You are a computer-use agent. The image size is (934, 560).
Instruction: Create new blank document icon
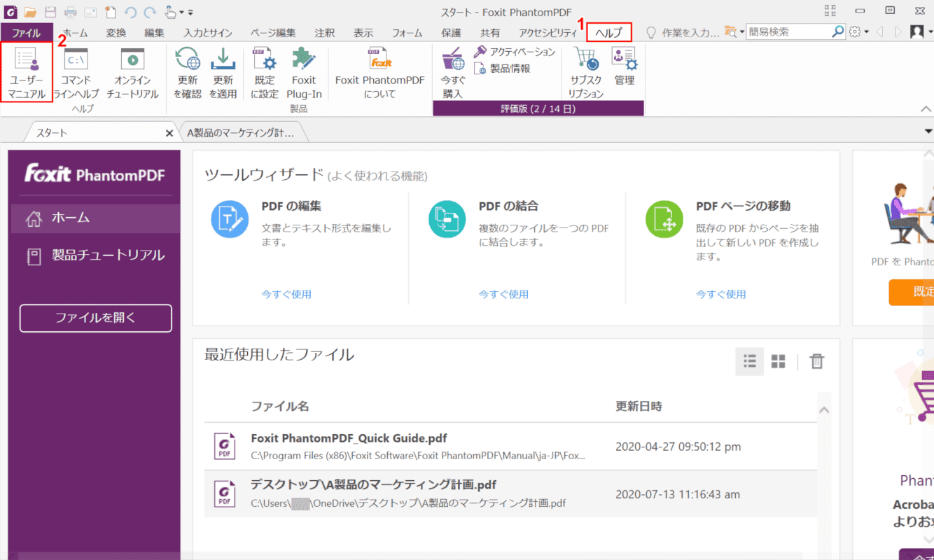pyautogui.click(x=110, y=12)
